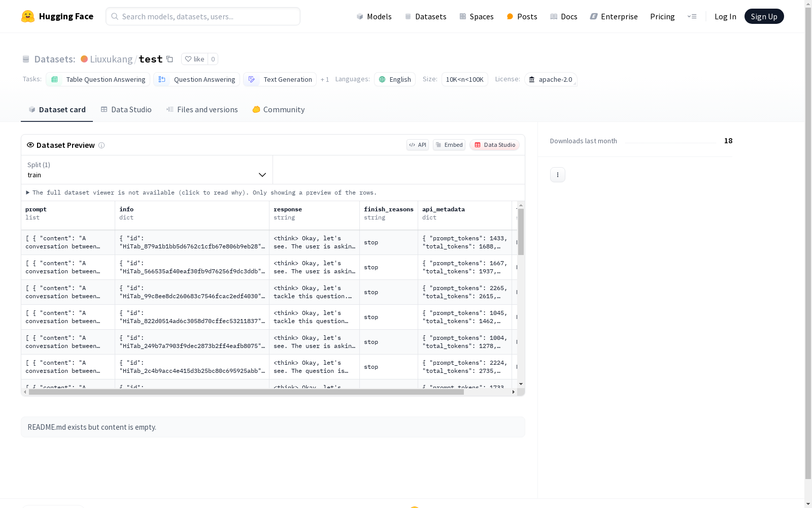The height and width of the screenshot is (508, 812).
Task: Open the Datasets page from navigation
Action: (x=425, y=16)
